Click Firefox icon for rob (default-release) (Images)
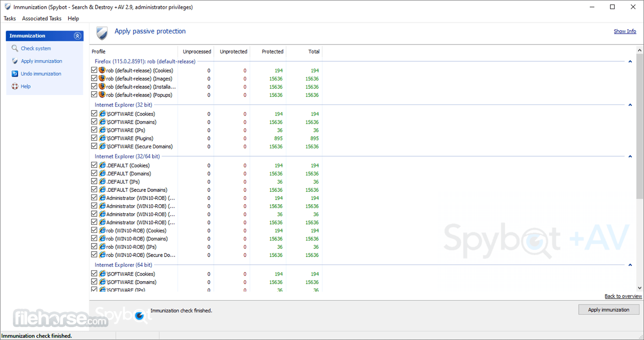Image resolution: width=644 pixels, height=340 pixels. click(x=102, y=78)
